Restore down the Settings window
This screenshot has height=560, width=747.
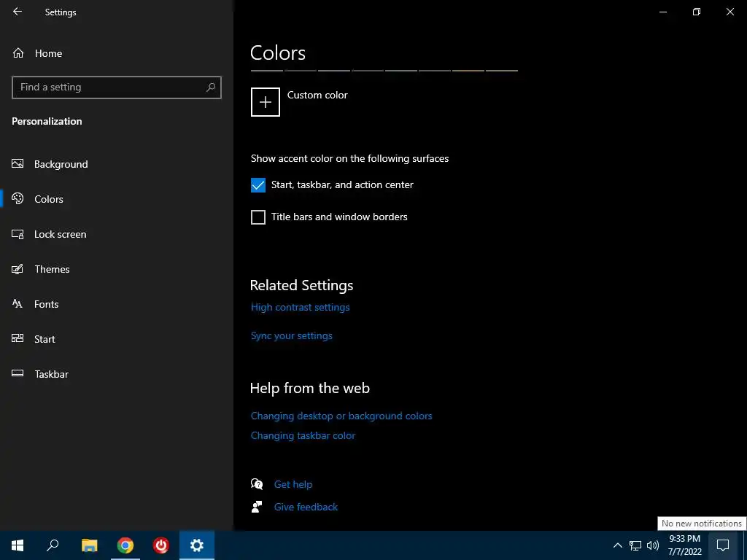[x=697, y=12]
